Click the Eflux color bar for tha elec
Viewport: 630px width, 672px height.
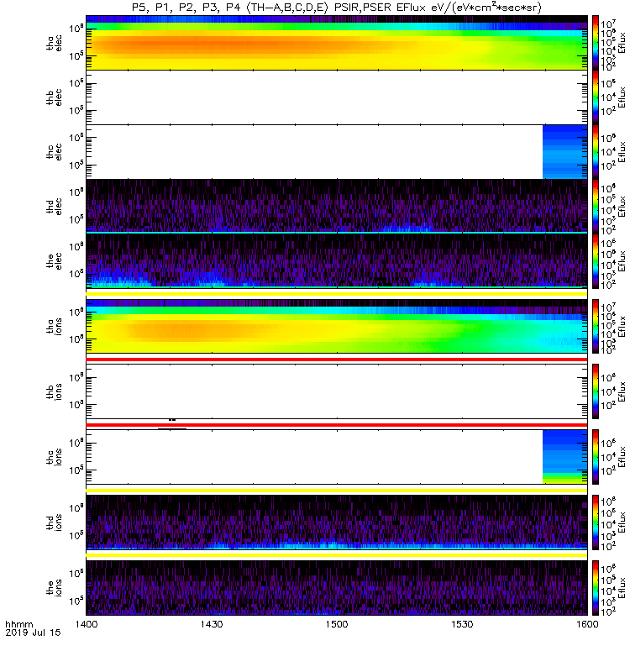click(x=596, y=43)
